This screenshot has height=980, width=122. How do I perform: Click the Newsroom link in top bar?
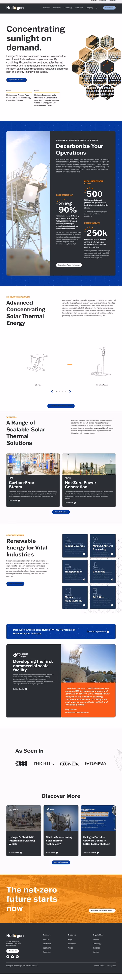pos(103,1)
